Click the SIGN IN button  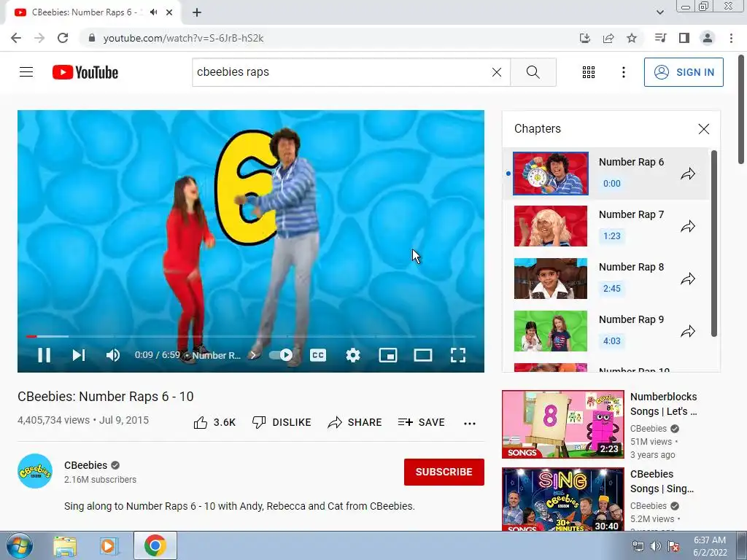coord(684,72)
